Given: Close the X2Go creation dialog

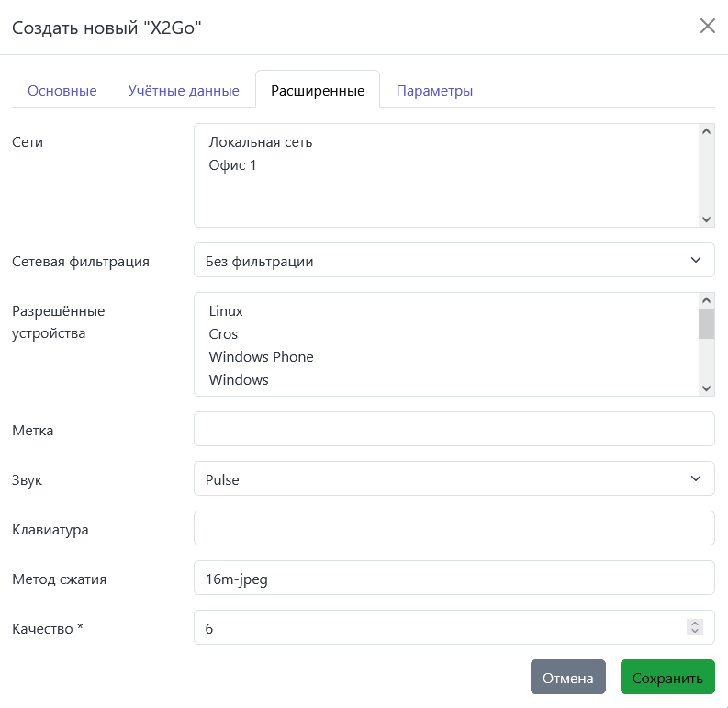Looking at the screenshot, I should pos(707,26).
